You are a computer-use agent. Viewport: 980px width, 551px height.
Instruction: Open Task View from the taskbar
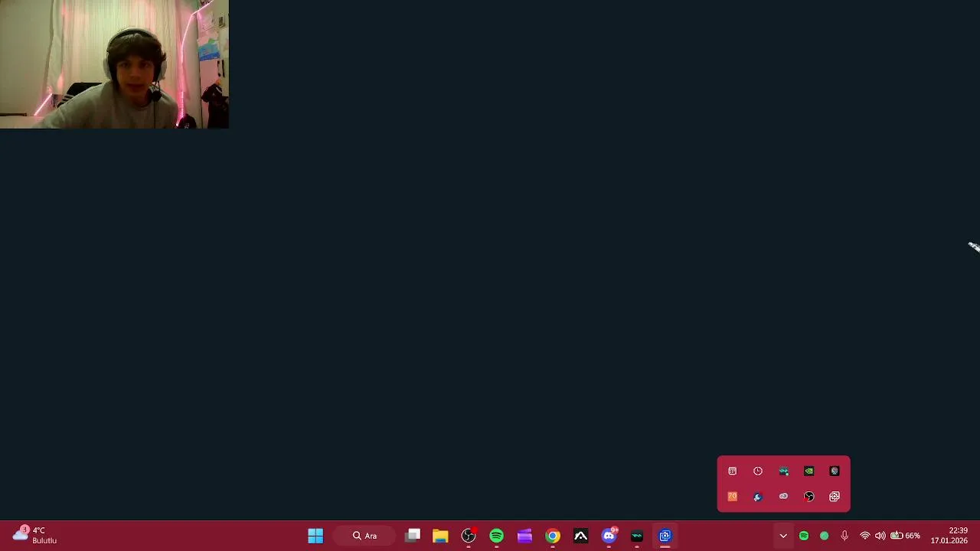(413, 536)
